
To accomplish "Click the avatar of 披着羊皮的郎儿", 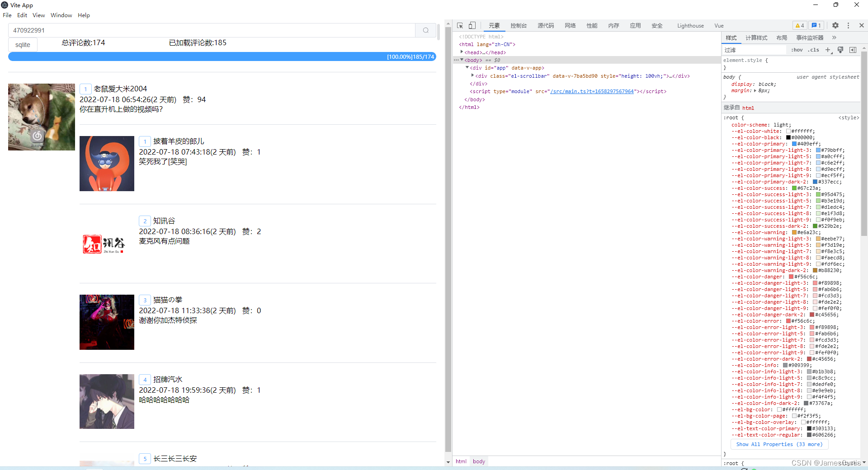I will [x=107, y=164].
